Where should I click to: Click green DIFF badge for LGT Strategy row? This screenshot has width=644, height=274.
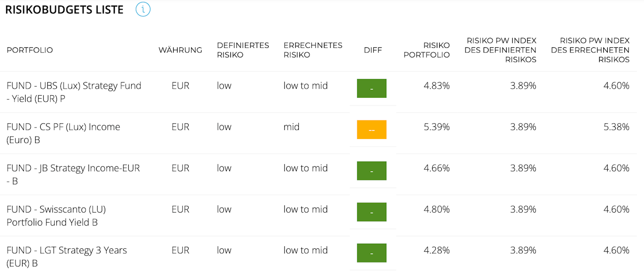[372, 253]
